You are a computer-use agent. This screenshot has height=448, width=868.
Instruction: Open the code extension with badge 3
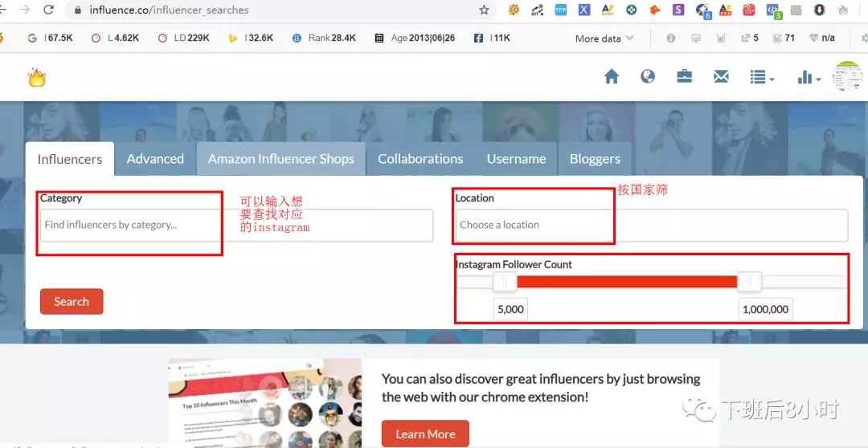click(773, 10)
